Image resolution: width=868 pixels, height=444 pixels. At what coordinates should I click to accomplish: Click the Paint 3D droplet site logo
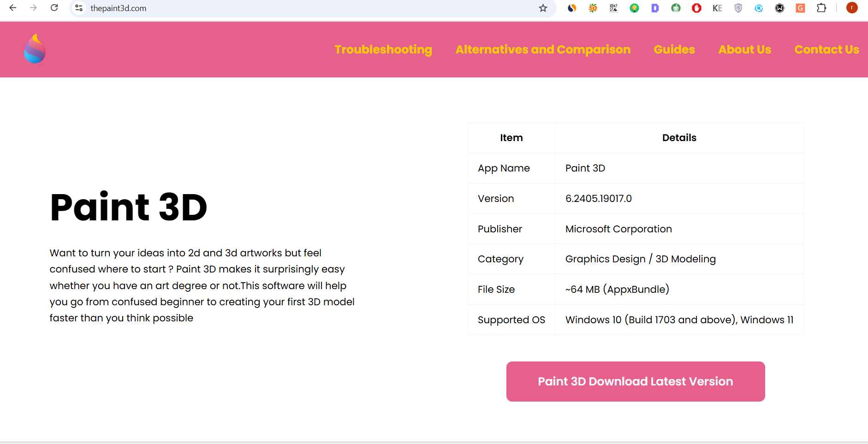click(x=35, y=49)
